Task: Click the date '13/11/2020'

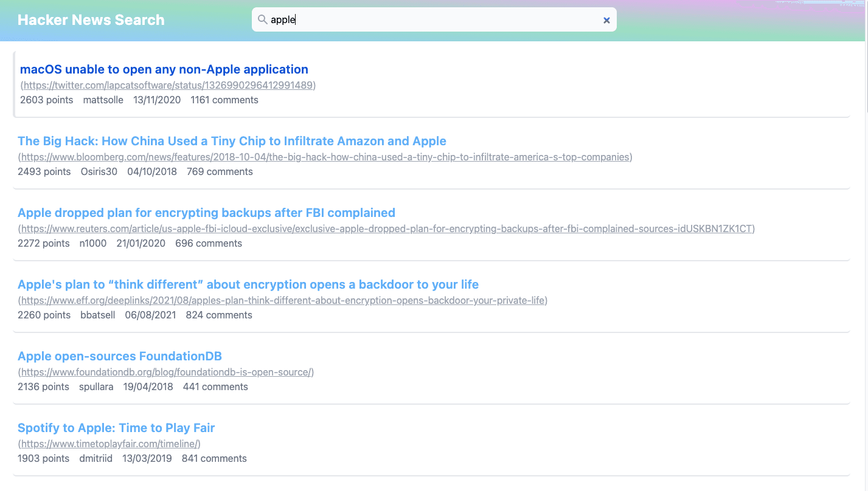Action: coord(157,100)
